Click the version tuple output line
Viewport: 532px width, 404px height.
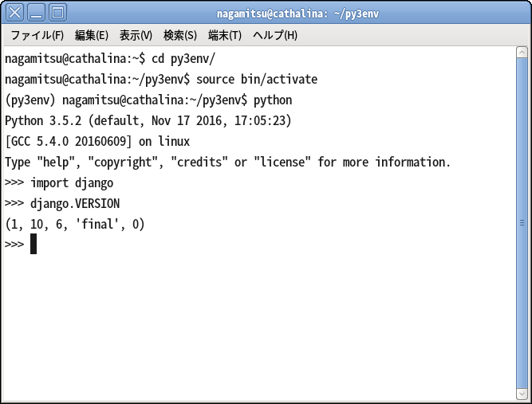(x=75, y=225)
